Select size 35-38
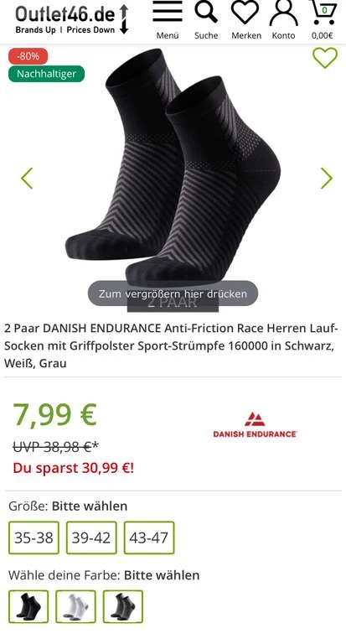This screenshot has height=644, width=346. pyautogui.click(x=34, y=538)
